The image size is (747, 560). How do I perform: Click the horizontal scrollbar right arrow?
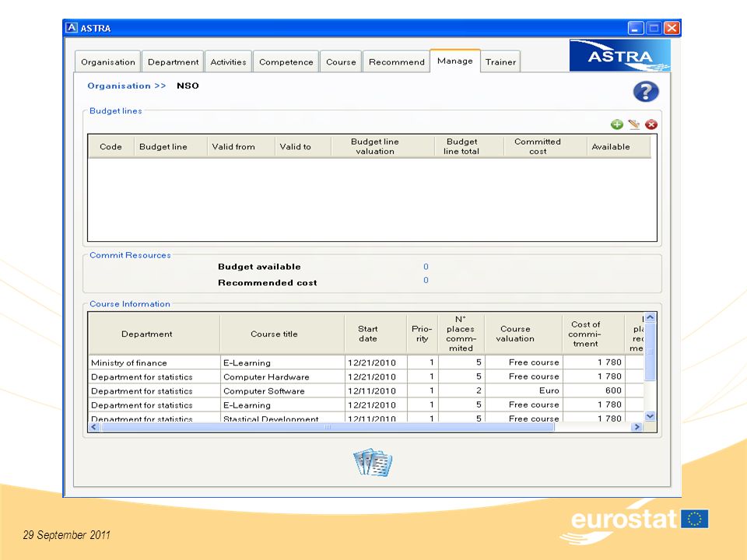(x=637, y=427)
